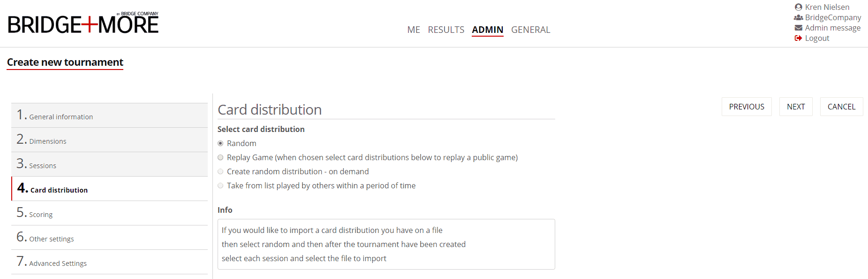This screenshot has width=868, height=279.
Task: Jump to step 2 Dimensions
Action: pos(47,141)
